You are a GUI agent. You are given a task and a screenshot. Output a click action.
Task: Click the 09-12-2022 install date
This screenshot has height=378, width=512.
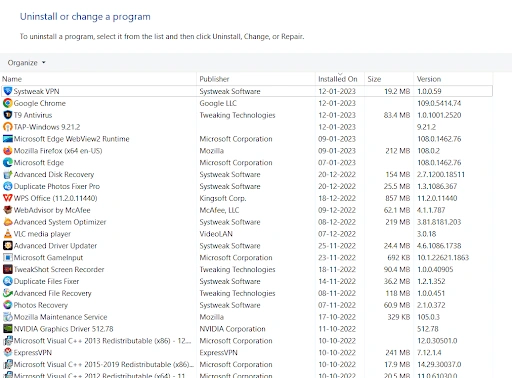click(337, 210)
